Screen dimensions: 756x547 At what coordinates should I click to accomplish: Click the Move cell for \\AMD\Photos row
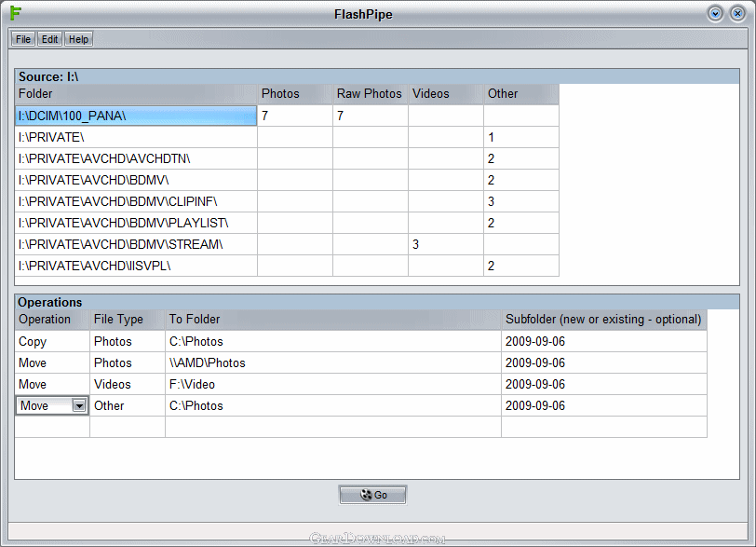[x=52, y=362]
